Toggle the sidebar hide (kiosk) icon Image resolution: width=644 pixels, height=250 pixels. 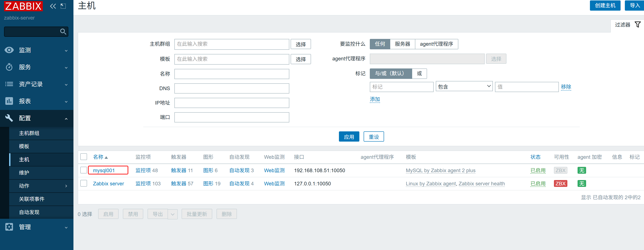point(63,6)
